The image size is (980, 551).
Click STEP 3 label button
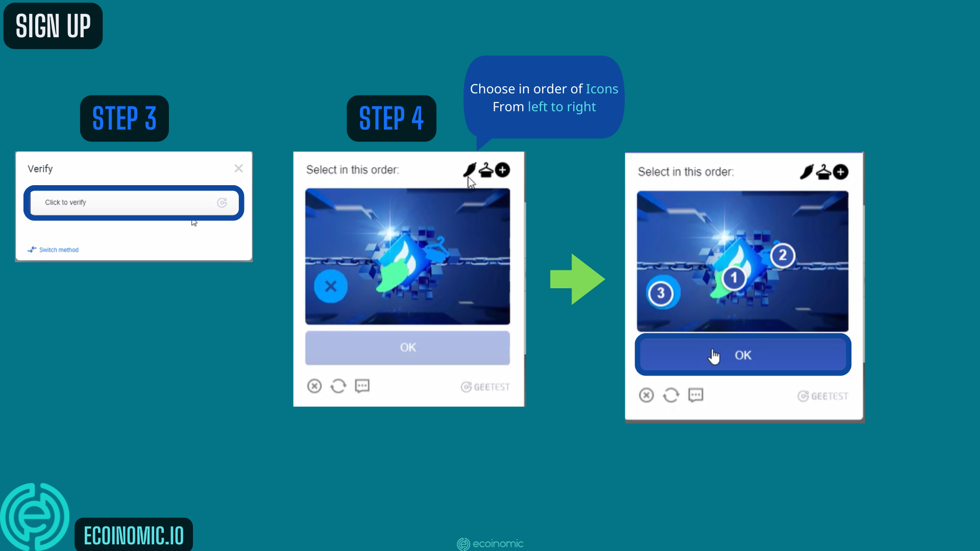coord(125,118)
